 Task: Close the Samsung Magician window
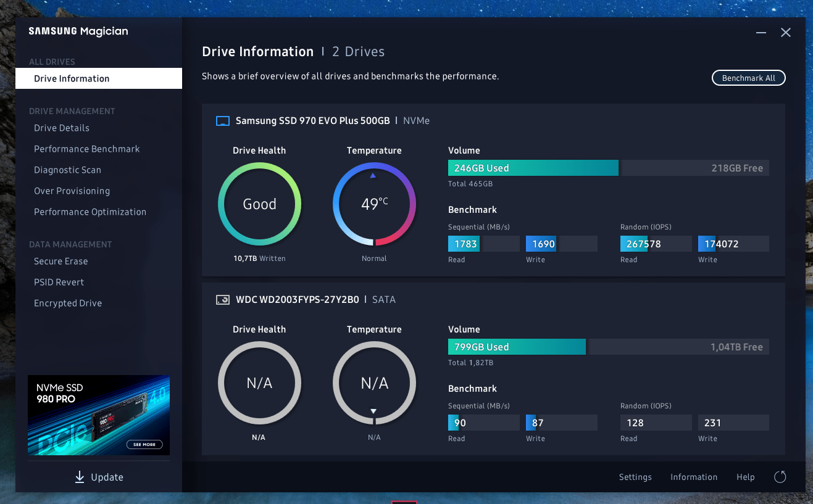coord(786,33)
